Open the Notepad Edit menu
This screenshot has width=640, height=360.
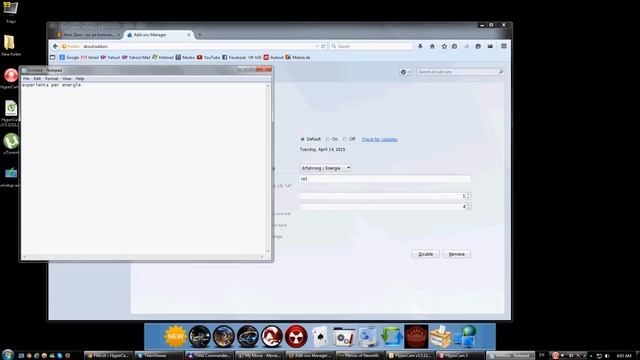click(x=37, y=78)
